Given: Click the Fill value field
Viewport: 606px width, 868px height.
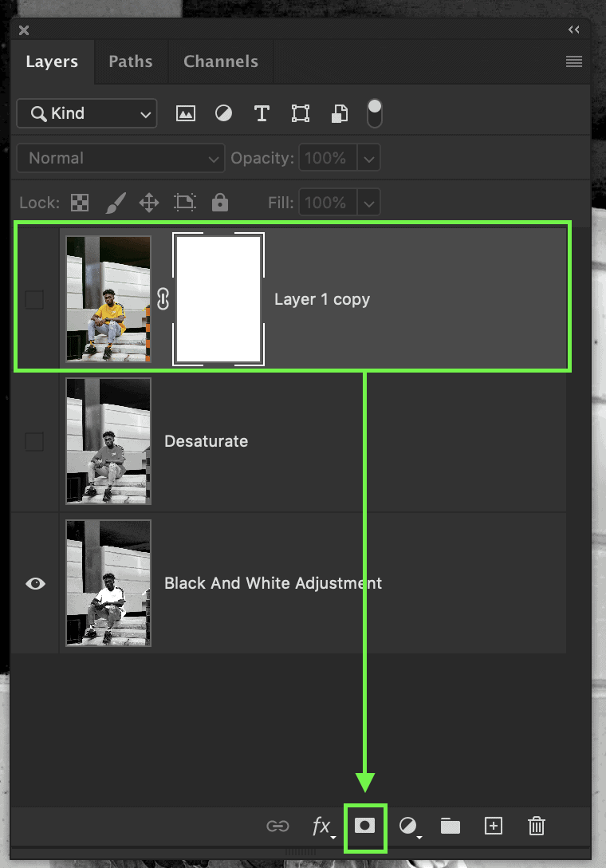Looking at the screenshot, I should [x=328, y=203].
